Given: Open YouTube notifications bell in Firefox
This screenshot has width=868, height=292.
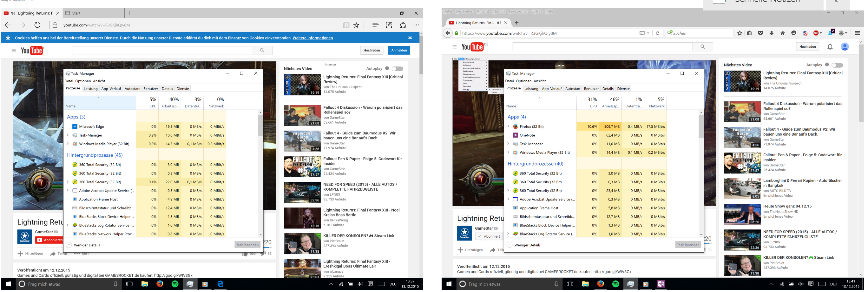Looking at the screenshot, I should (830, 47).
